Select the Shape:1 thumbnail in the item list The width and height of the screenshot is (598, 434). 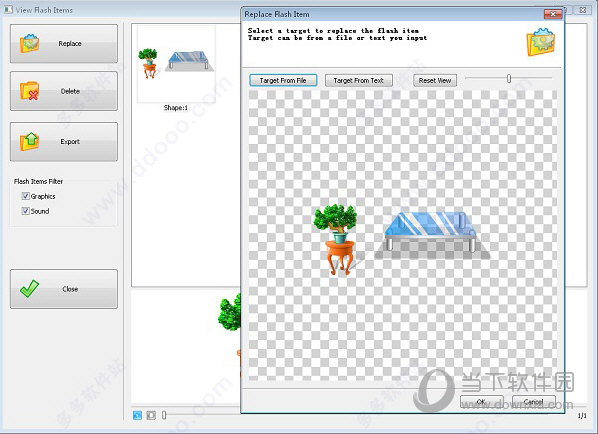coord(176,64)
